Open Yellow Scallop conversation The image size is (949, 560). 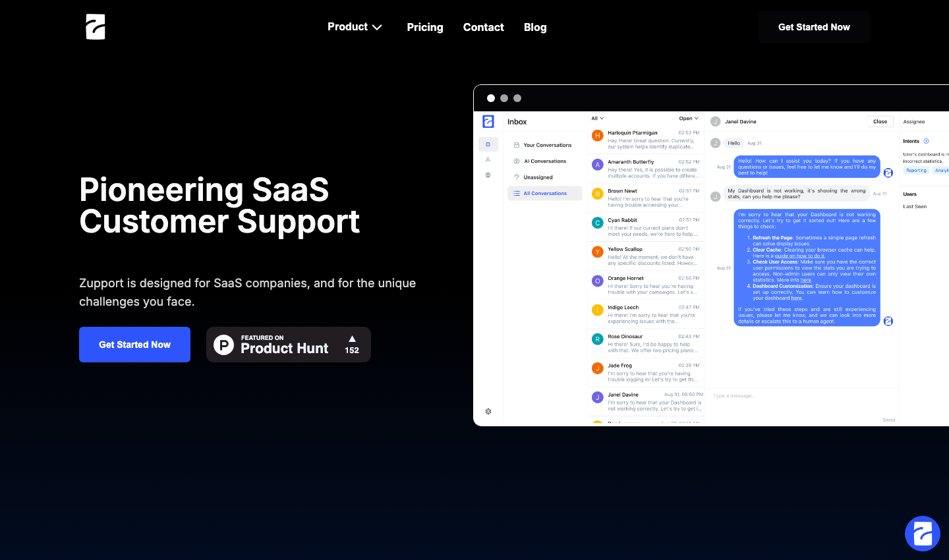pyautogui.click(x=645, y=256)
